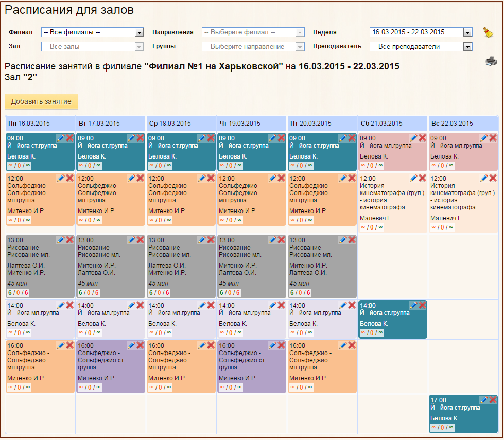Edit Saturday 09:00 yoga ml. group
Viewport: 504px width, 440px height.
click(413, 138)
